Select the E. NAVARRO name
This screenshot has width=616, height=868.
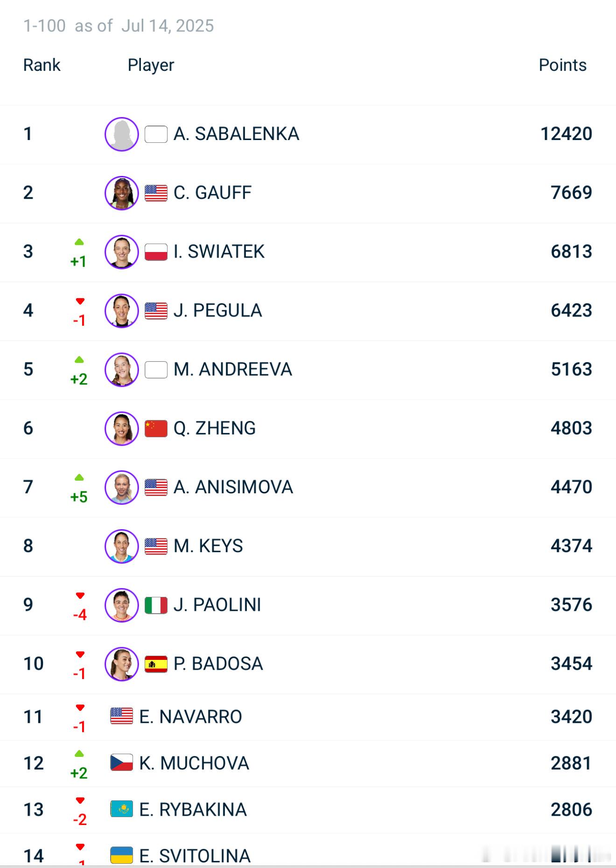tap(190, 717)
